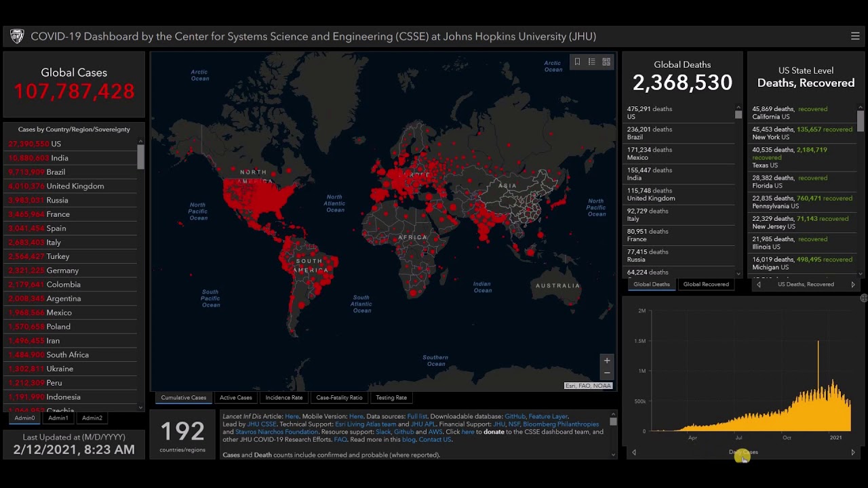Select Russia in the country list
The width and height of the screenshot is (868, 488).
[x=70, y=200]
